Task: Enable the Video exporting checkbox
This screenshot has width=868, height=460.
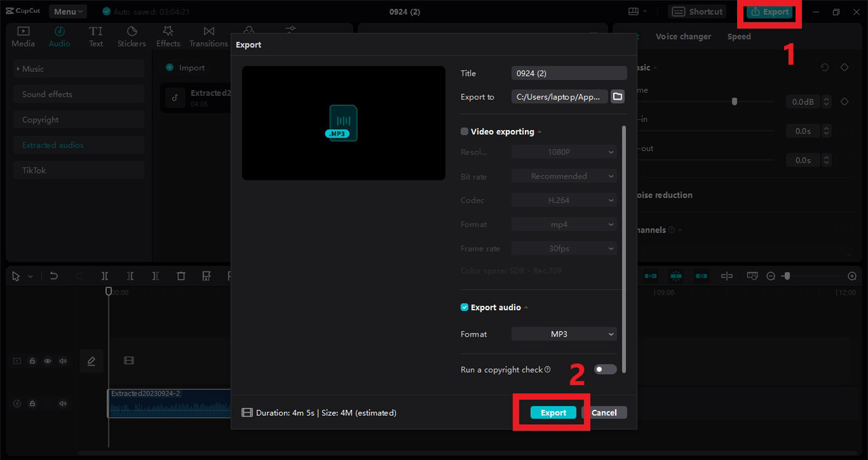Action: tap(465, 131)
